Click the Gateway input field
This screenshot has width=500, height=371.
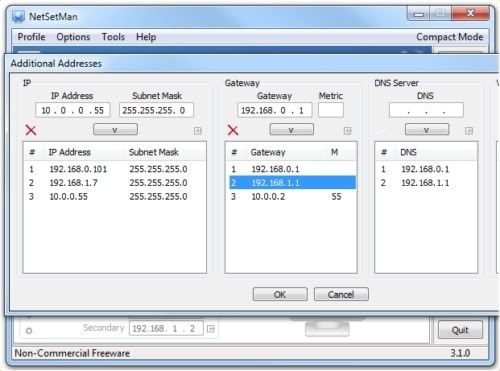pyautogui.click(x=275, y=110)
